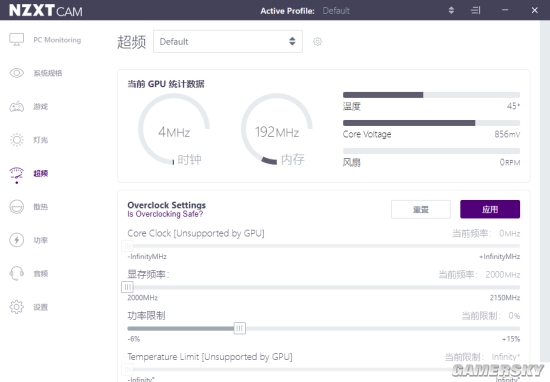Select the gamepad games icon

point(16,106)
